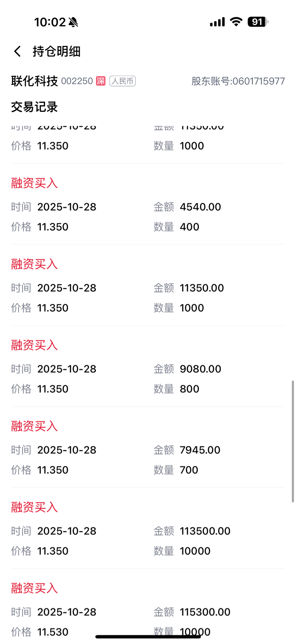Tap the amount value 4540.00

click(x=200, y=207)
